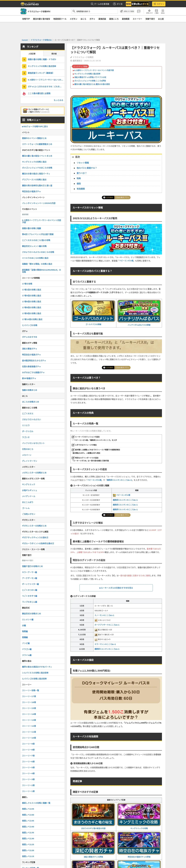Viewport: 186px width, 868px height.
Task: Open 強敵の攻略まとめ sidebar link
Action: 29,390
